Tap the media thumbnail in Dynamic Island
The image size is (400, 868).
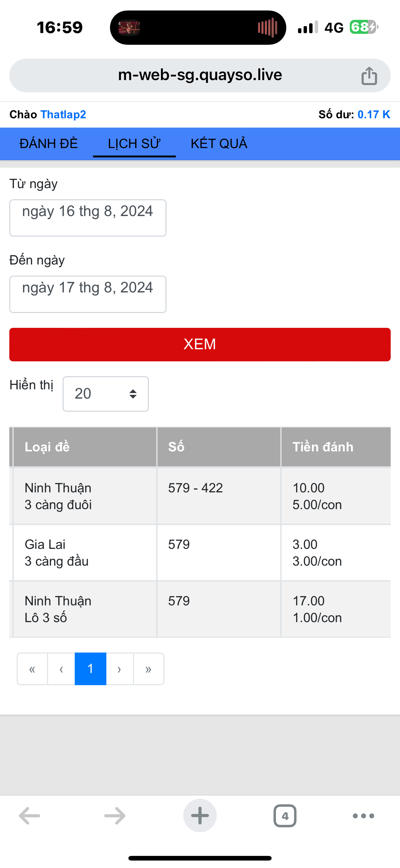129,28
